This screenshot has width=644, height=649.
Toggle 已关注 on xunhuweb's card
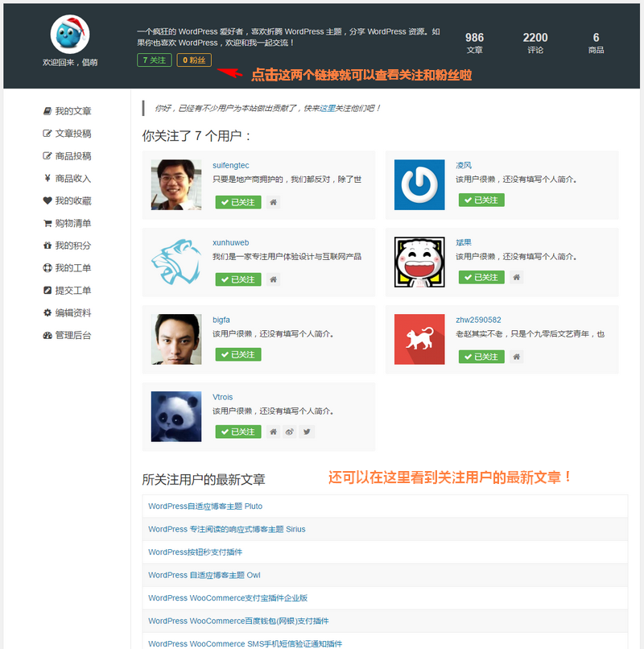(238, 279)
